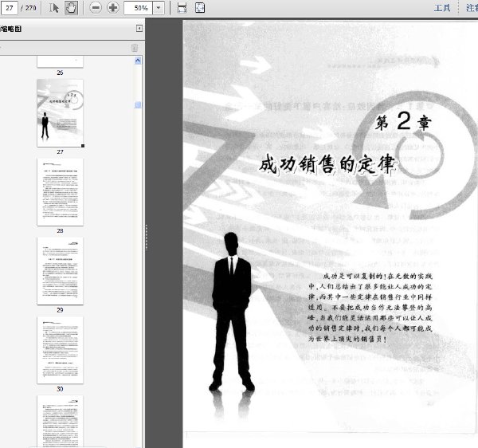Image resolution: width=478 pixels, height=448 pixels.
Task: Zoom in with the plus button
Action: (x=113, y=8)
